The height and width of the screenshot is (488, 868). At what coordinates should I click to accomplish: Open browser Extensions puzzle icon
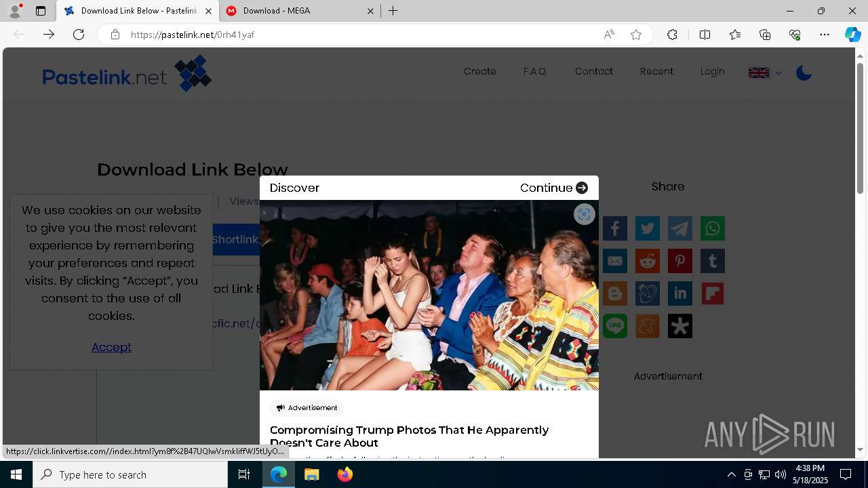pyautogui.click(x=672, y=35)
